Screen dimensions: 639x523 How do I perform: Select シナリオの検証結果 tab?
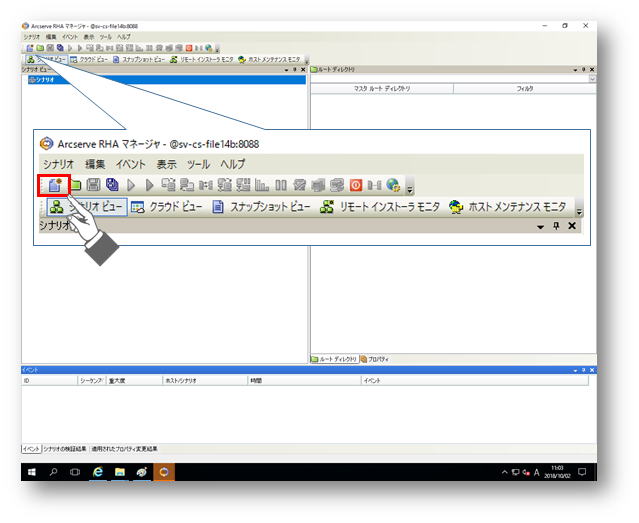(x=65, y=449)
